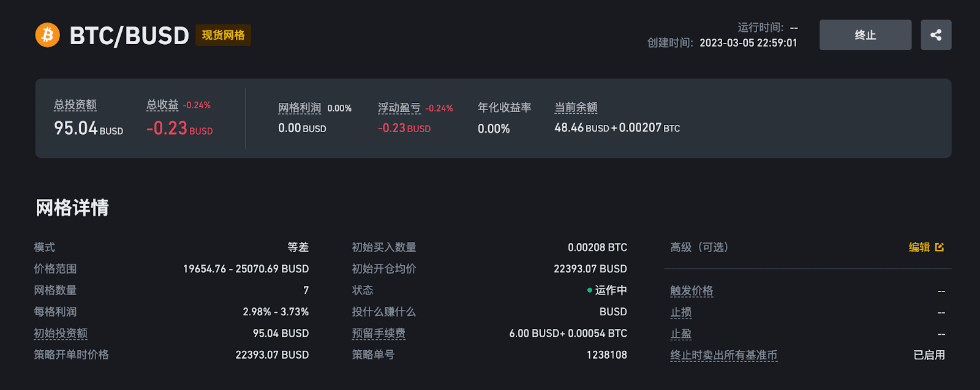This screenshot has width=980, height=390.
Task: Click the green 运作中 status dot
Action: coord(589,290)
